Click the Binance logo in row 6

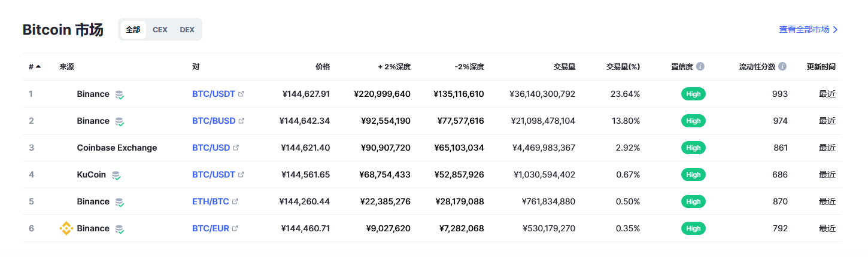coord(66,228)
